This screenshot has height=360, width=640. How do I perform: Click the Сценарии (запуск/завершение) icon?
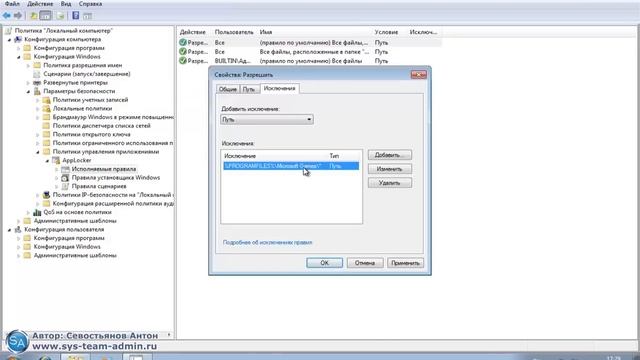click(x=37, y=74)
